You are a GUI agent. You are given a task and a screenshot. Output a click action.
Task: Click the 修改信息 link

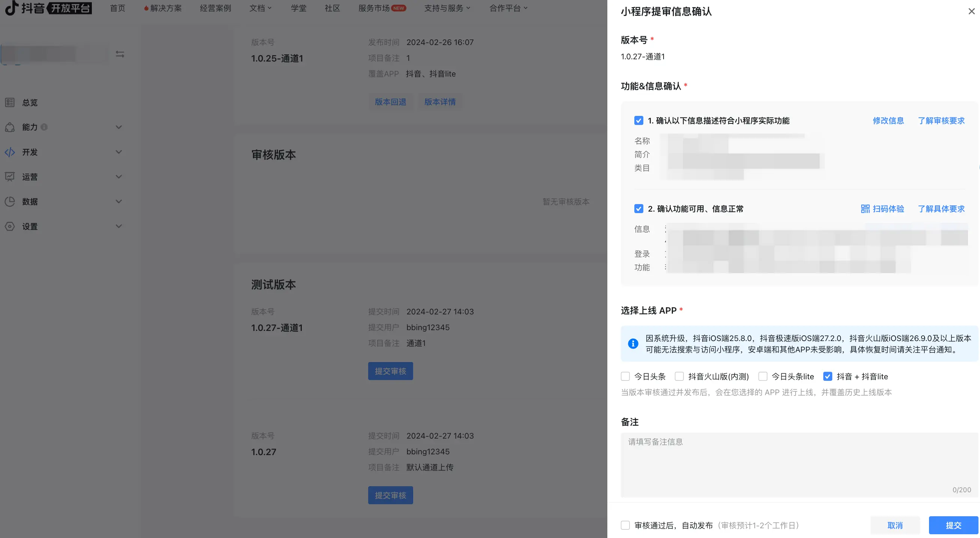[888, 121]
